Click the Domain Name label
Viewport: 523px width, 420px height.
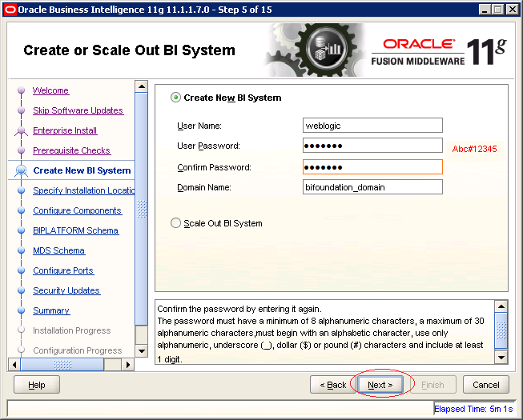[x=203, y=187]
